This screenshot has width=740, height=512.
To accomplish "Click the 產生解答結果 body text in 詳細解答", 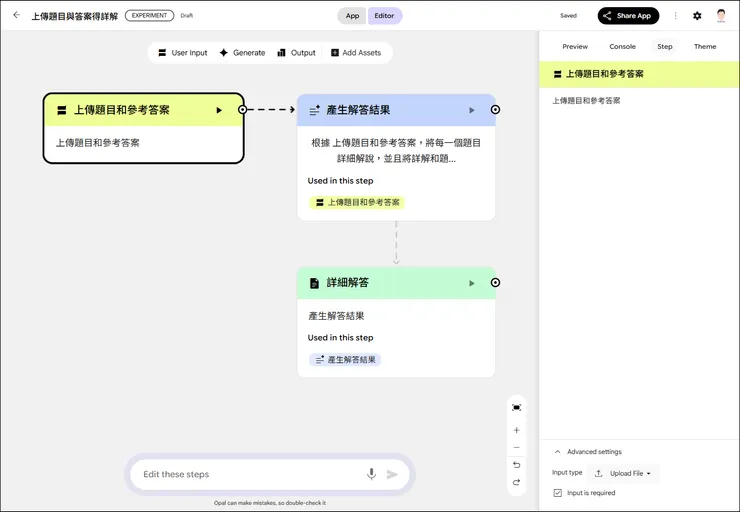I will (336, 316).
